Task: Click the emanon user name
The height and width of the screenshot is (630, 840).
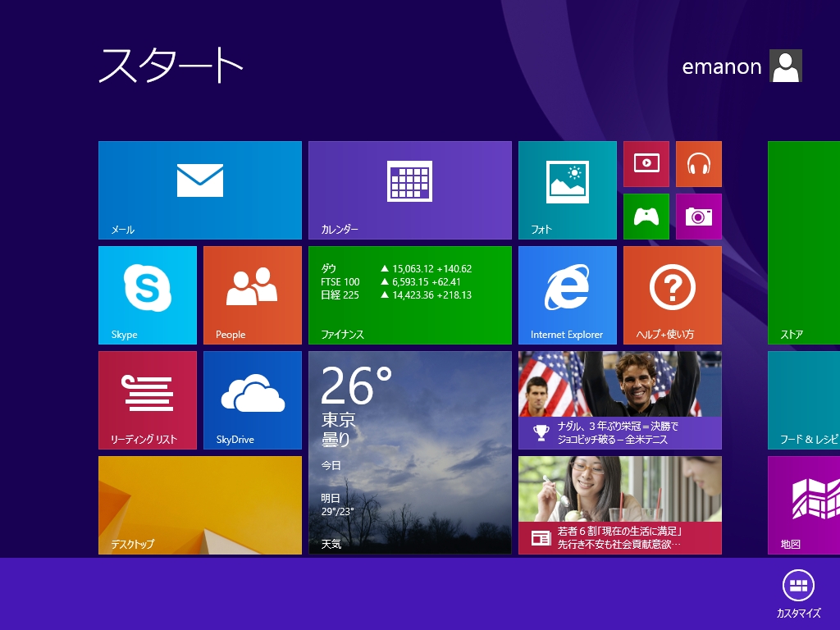Action: click(x=722, y=67)
